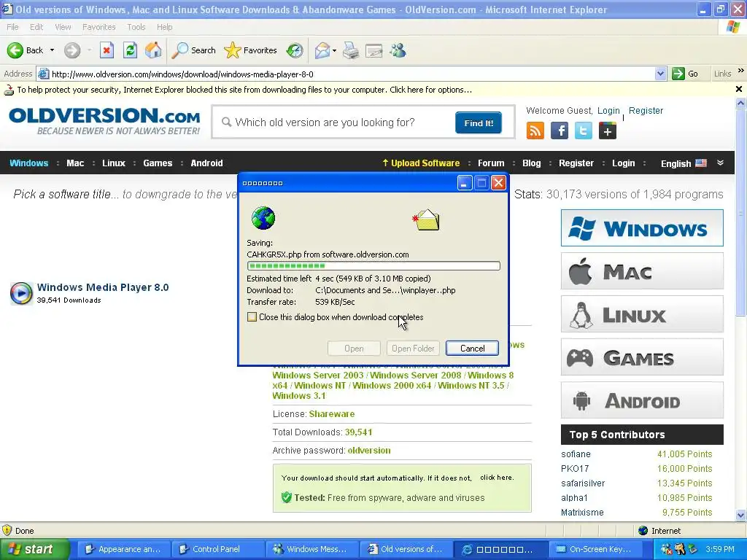Open the Forum link

pyautogui.click(x=491, y=163)
